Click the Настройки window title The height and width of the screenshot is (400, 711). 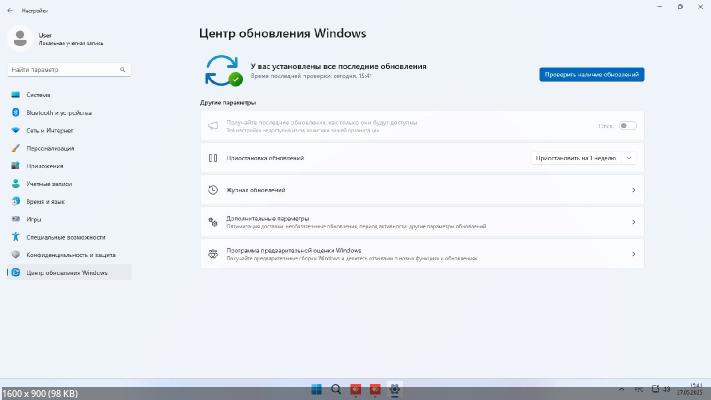click(x=35, y=10)
